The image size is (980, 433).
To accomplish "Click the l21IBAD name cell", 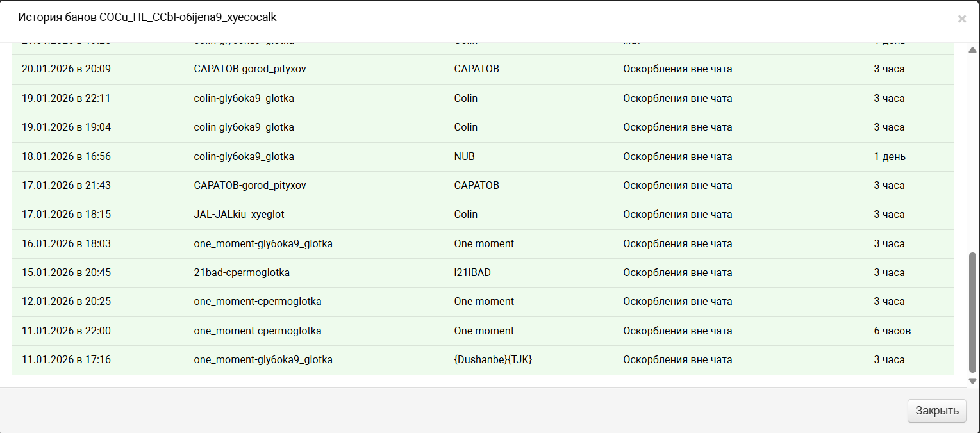I will [x=472, y=273].
